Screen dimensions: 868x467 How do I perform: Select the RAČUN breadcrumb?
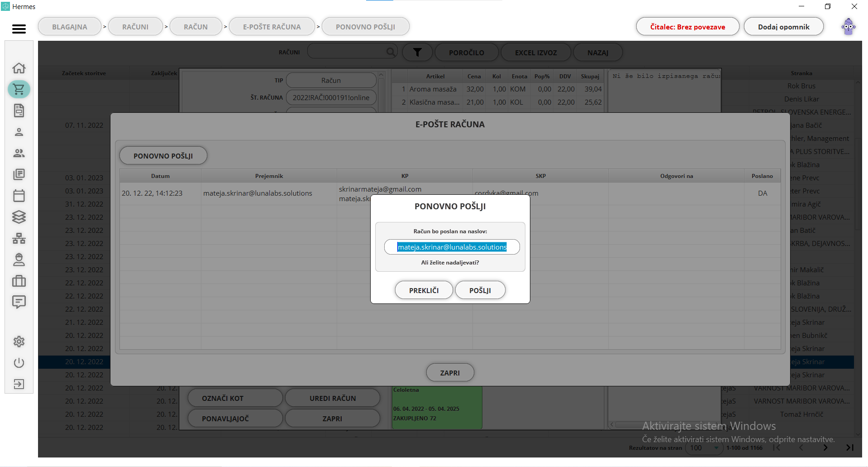pyautogui.click(x=196, y=27)
